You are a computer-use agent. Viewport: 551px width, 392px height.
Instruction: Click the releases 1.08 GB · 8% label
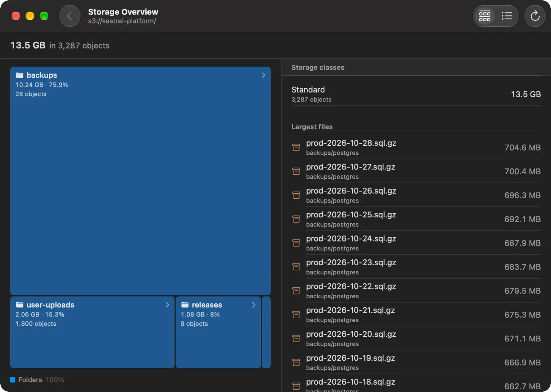[x=200, y=314]
